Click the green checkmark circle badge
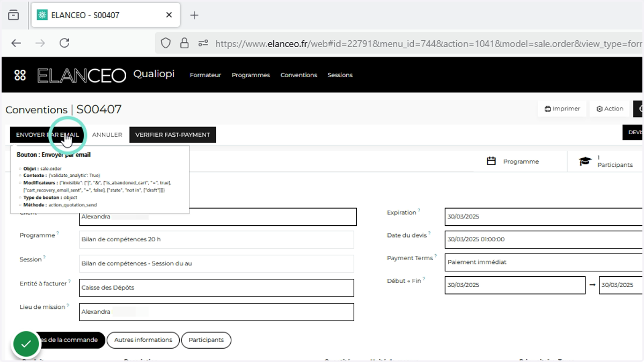 (x=26, y=344)
